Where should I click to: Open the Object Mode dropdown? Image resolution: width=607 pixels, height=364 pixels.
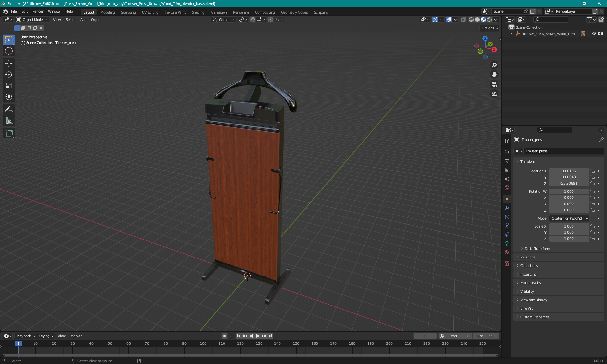32,20
